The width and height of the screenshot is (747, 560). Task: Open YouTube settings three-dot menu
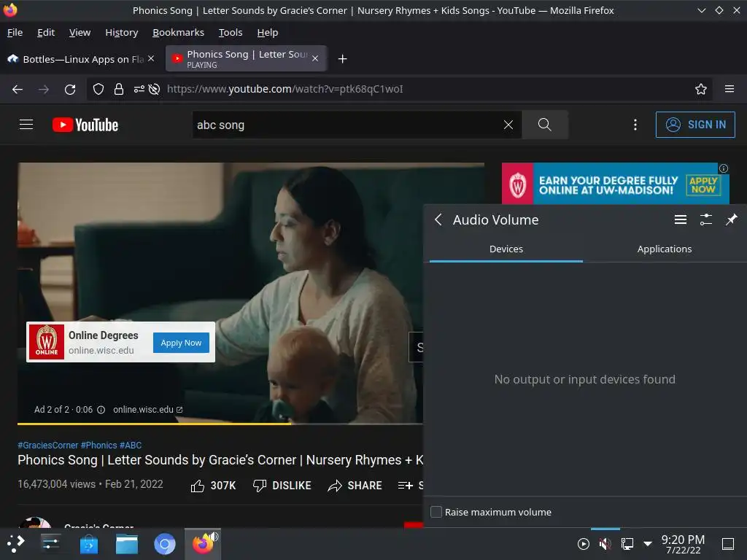(x=635, y=125)
